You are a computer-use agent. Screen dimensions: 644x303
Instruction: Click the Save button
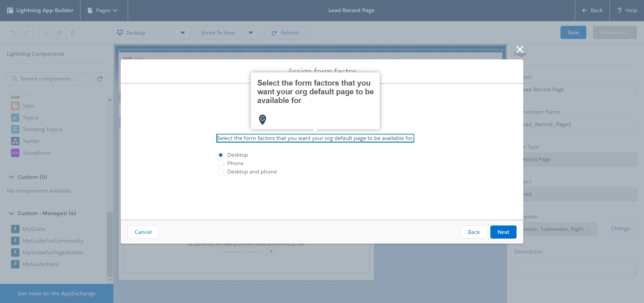tap(573, 32)
